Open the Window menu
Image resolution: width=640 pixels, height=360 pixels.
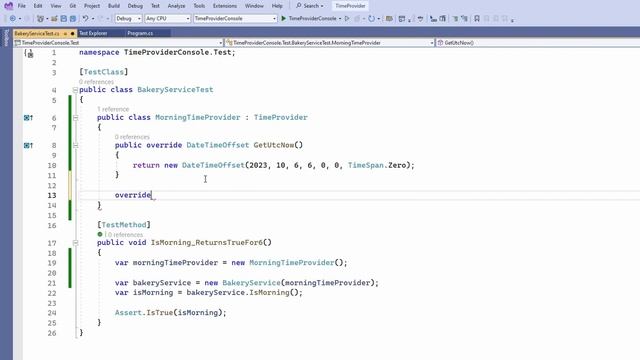254,6
